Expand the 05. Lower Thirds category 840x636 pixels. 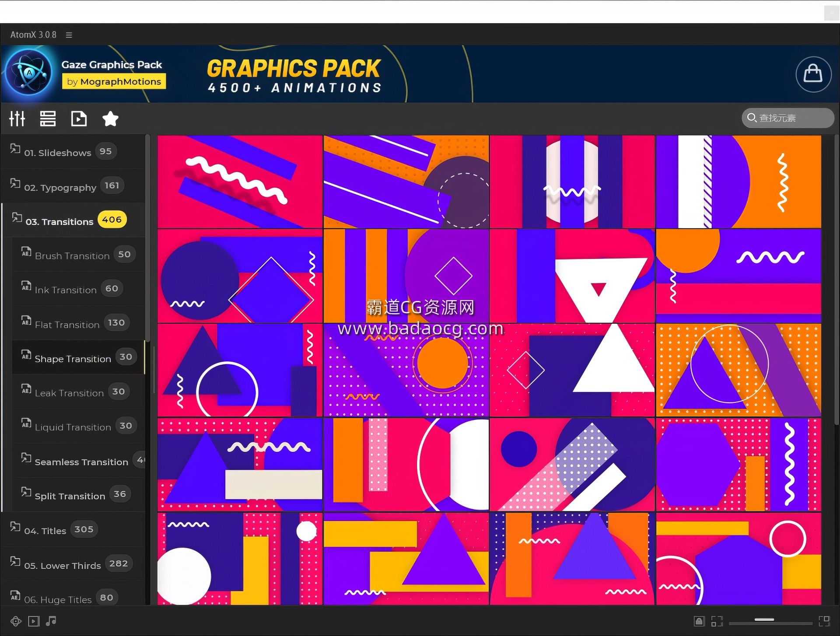click(73, 564)
